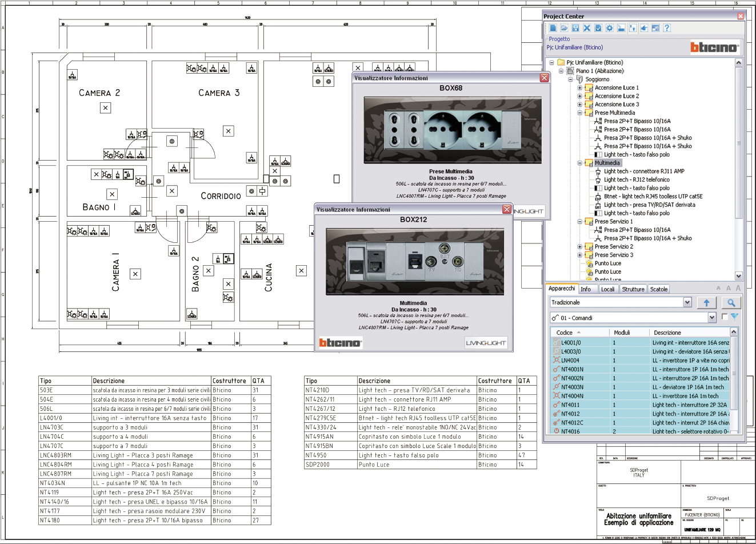756x544 pixels.
Task: Click the magnifier search button
Action: point(731,303)
